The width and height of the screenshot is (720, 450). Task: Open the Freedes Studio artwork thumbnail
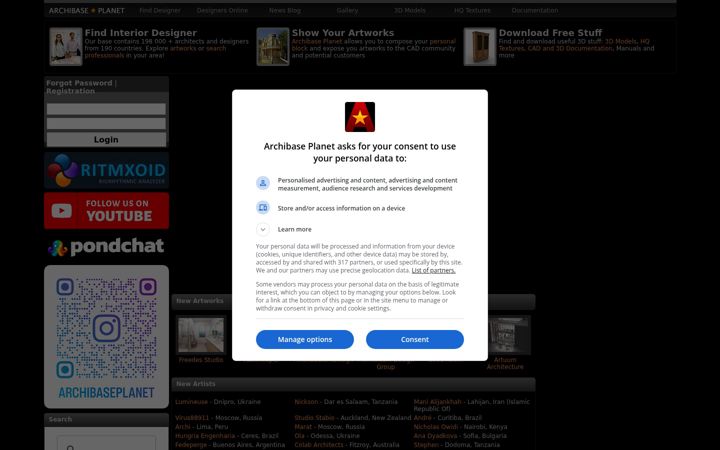tap(201, 335)
